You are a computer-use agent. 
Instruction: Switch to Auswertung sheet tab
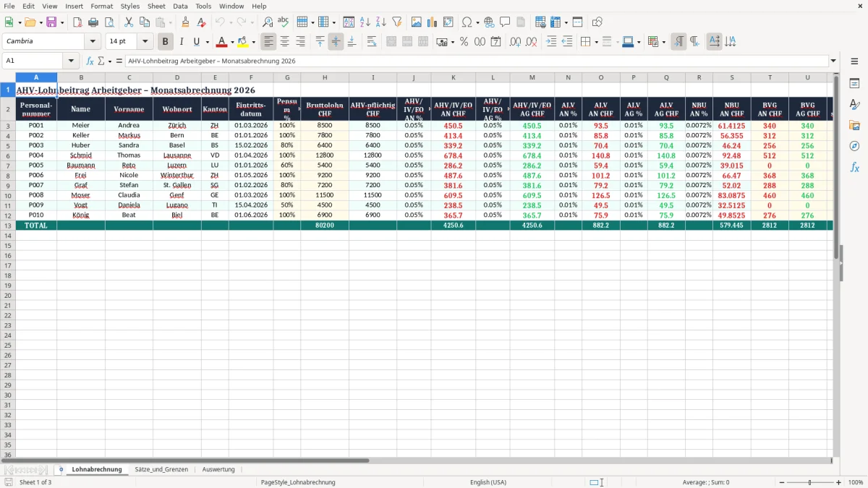(218, 469)
